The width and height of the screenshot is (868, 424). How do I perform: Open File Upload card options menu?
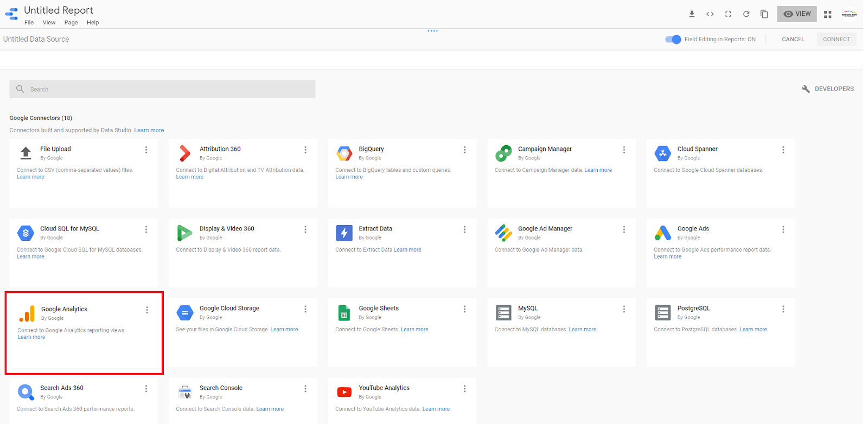pyautogui.click(x=146, y=150)
